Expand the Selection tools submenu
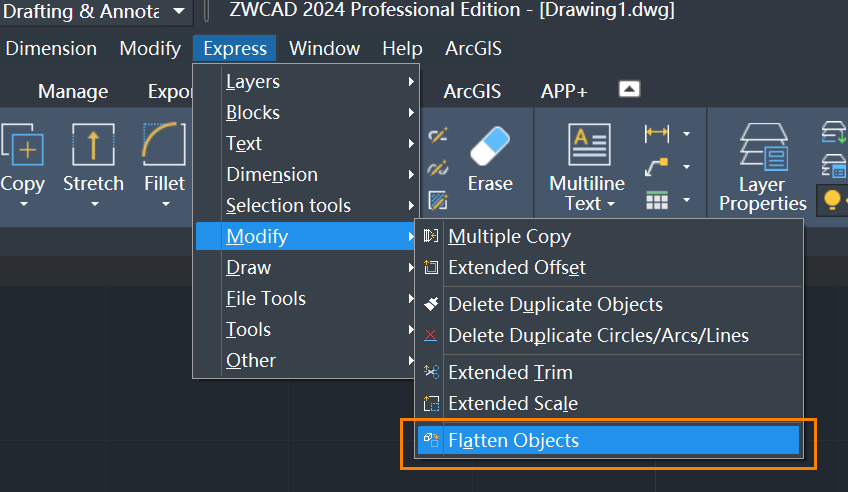This screenshot has height=492, width=848. pos(306,205)
